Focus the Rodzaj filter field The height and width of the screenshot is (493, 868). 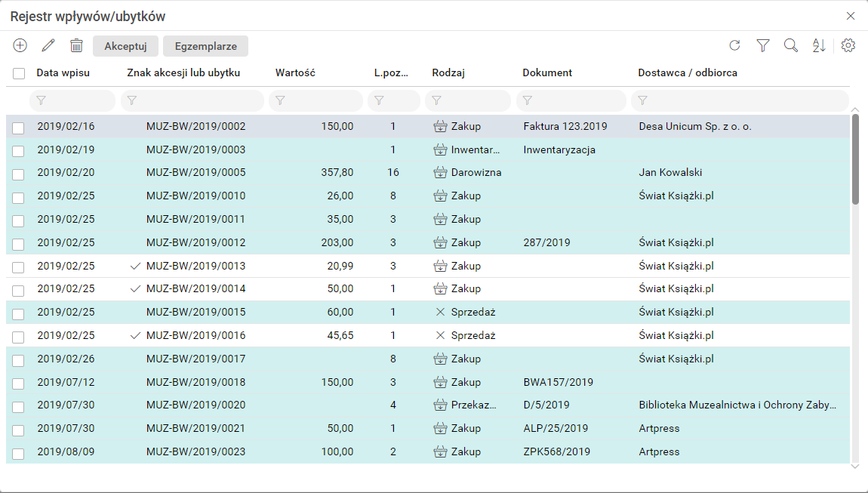[468, 100]
